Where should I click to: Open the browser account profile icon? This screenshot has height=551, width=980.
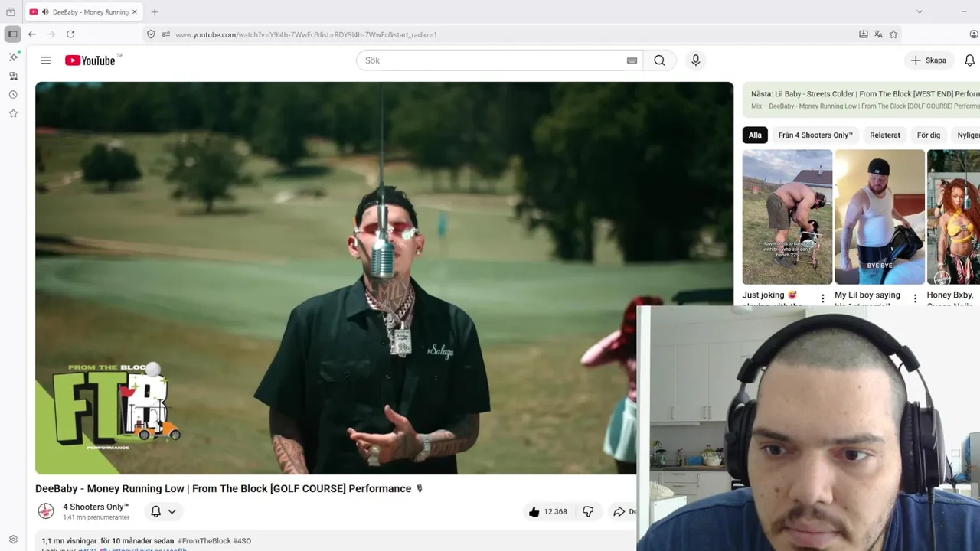974,34
